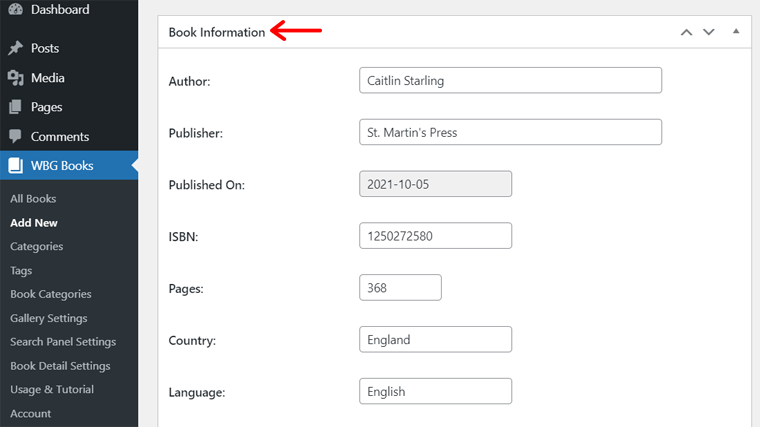Click the Published On: label
760x427 pixels.
(206, 185)
